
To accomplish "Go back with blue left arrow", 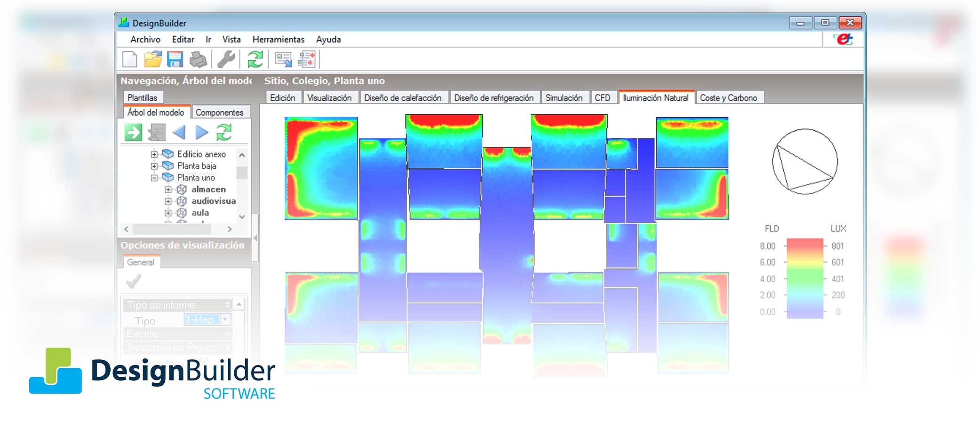I will point(179,133).
